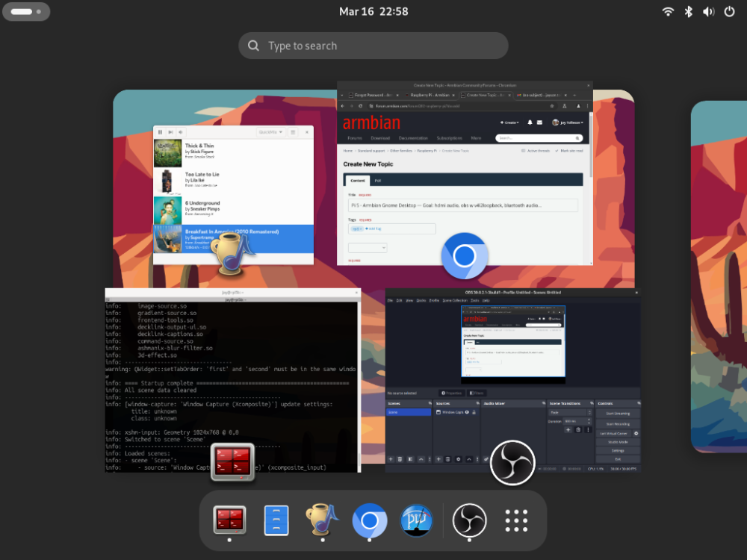Open Chromium browser from the dock
This screenshot has height=560, width=747.
(370, 520)
